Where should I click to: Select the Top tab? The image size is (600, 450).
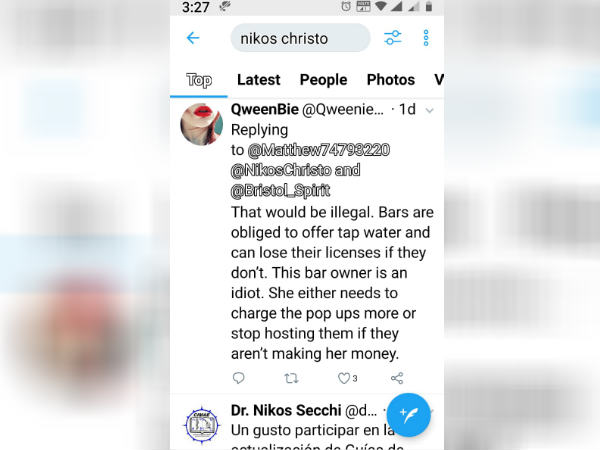pyautogui.click(x=199, y=80)
